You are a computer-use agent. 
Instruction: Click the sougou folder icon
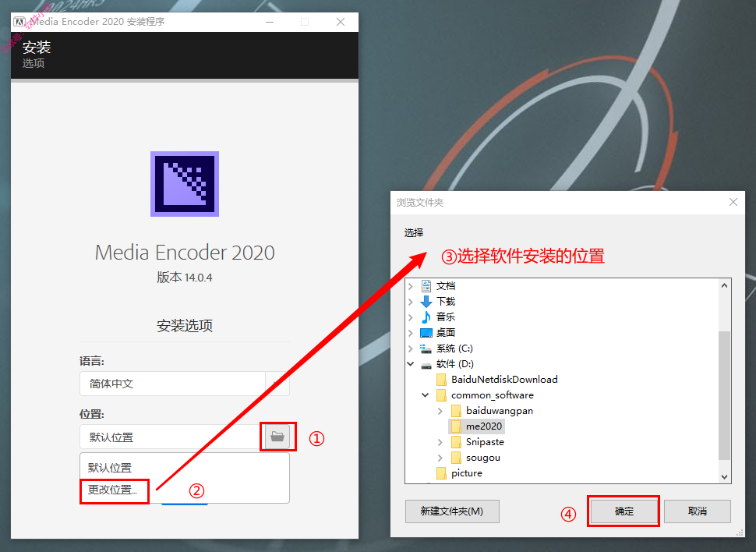tap(456, 458)
